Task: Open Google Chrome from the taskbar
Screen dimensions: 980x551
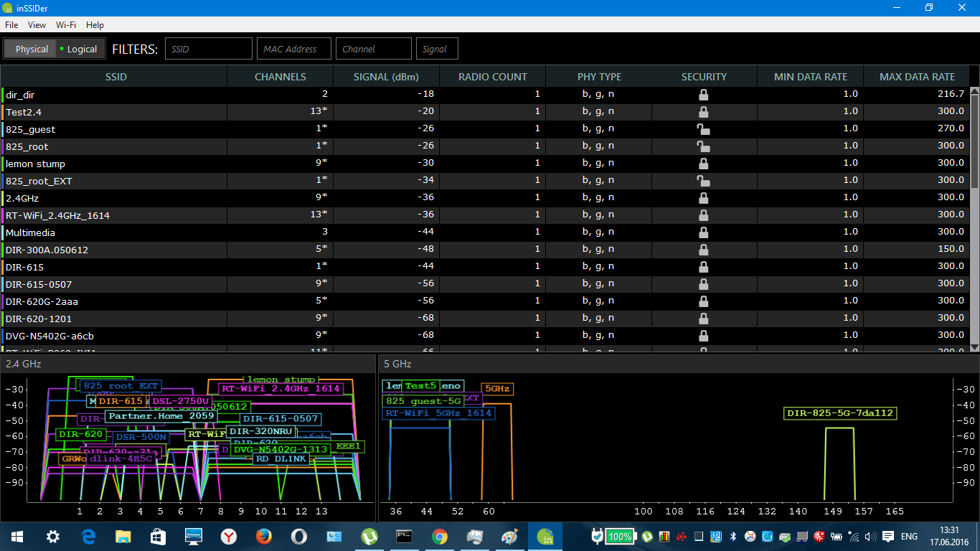Action: pos(440,537)
